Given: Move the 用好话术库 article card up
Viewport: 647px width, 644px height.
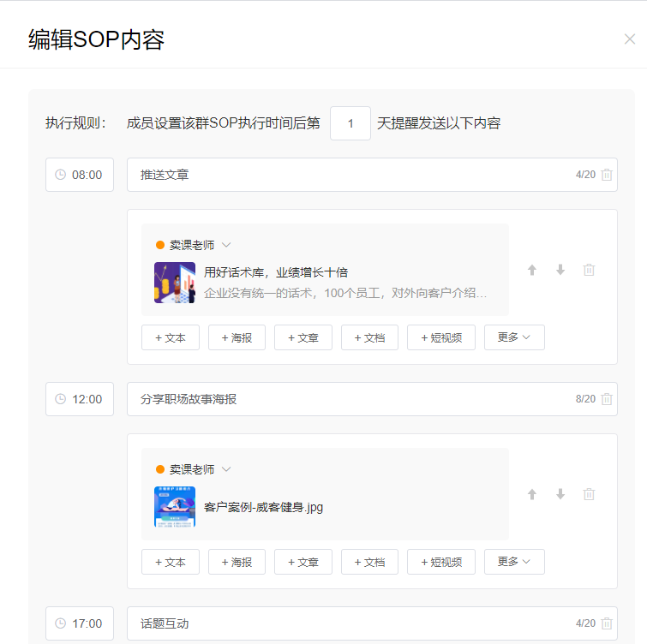Looking at the screenshot, I should 532,270.
